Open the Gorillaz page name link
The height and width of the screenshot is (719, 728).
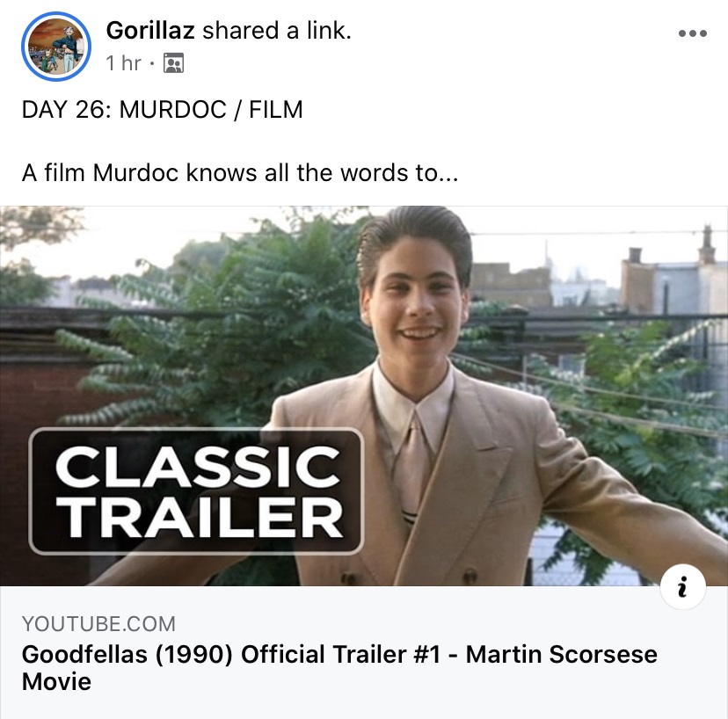point(150,31)
